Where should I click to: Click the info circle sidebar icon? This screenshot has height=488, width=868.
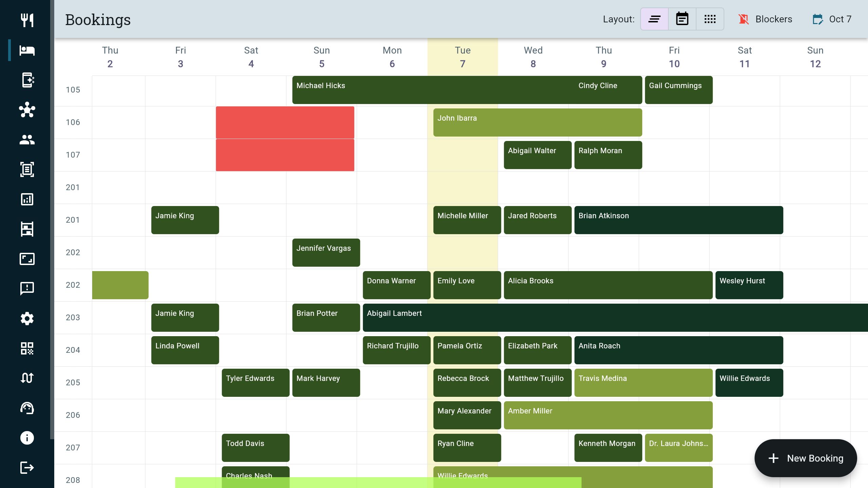click(x=27, y=438)
